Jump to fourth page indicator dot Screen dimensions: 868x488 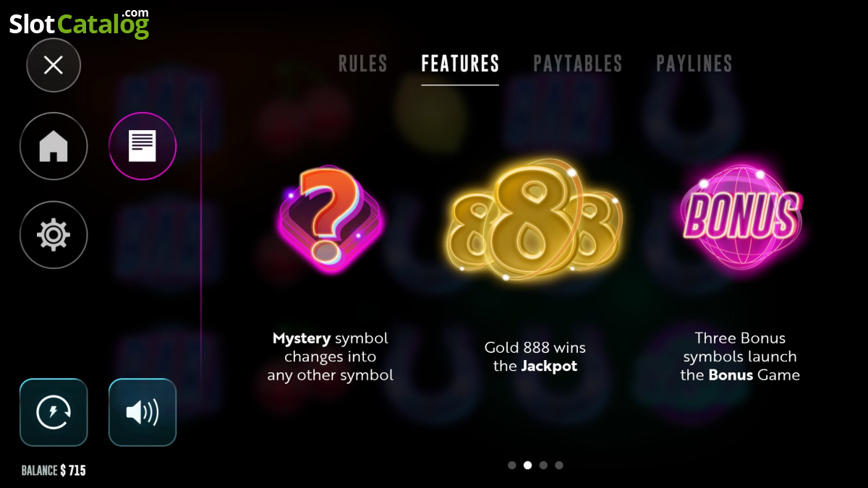pyautogui.click(x=558, y=466)
